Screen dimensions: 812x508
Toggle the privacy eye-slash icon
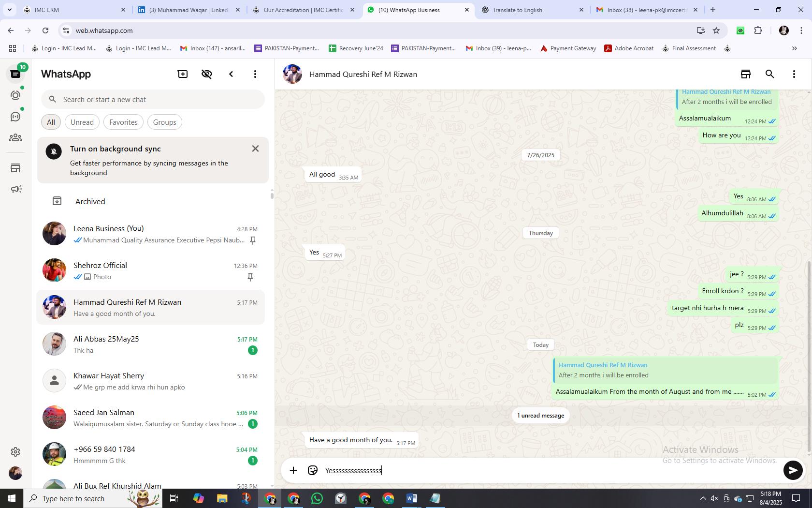pyautogui.click(x=207, y=74)
